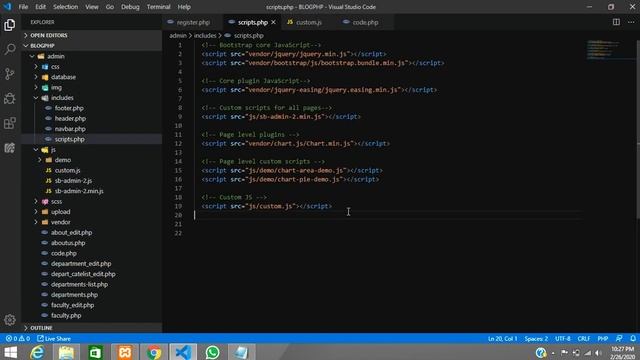Click the includes breadcrumb segment

coord(205,36)
